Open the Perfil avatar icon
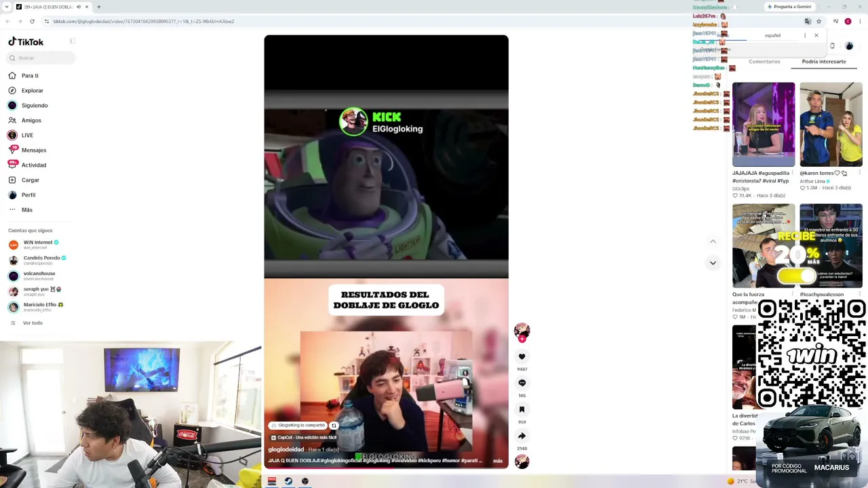The width and height of the screenshot is (868, 488). tap(12, 195)
